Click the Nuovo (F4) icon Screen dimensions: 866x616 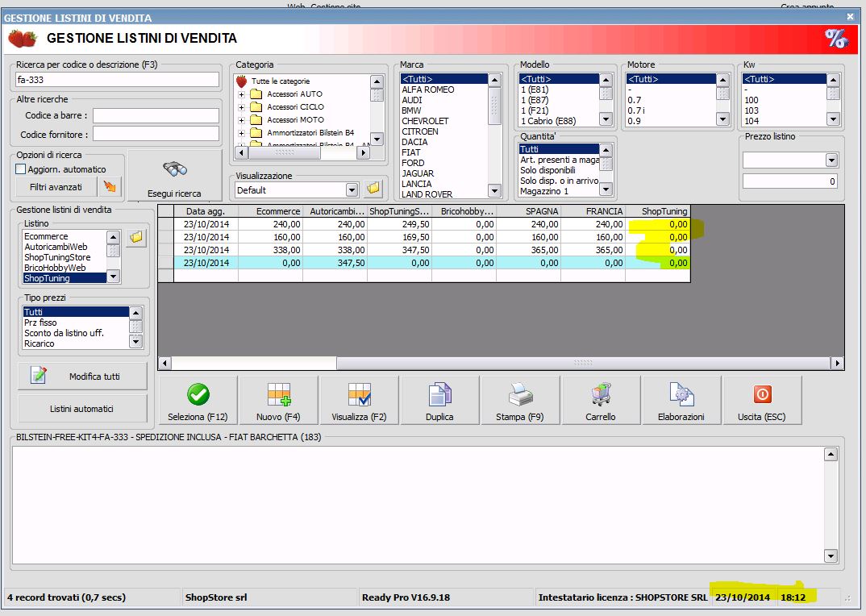pyautogui.click(x=279, y=394)
